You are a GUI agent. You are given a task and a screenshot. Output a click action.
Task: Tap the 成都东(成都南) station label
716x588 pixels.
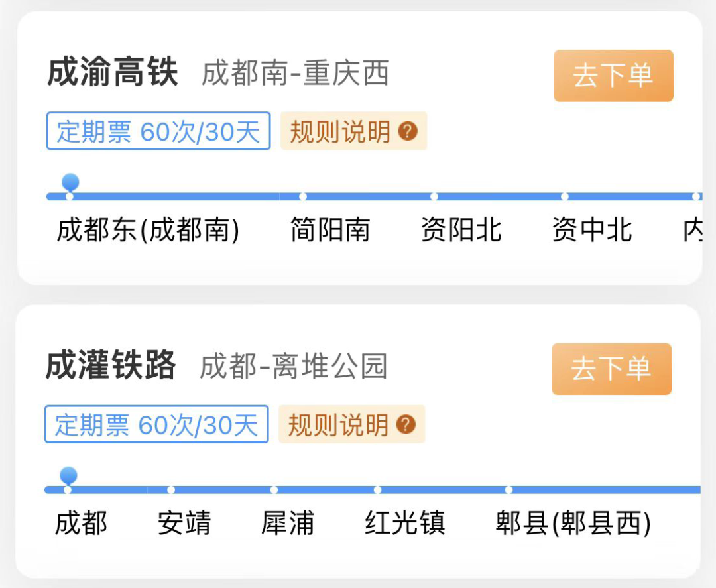(148, 231)
